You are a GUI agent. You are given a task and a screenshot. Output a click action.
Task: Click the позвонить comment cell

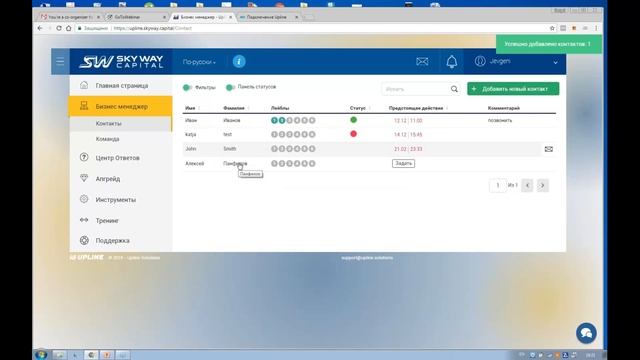(500, 121)
